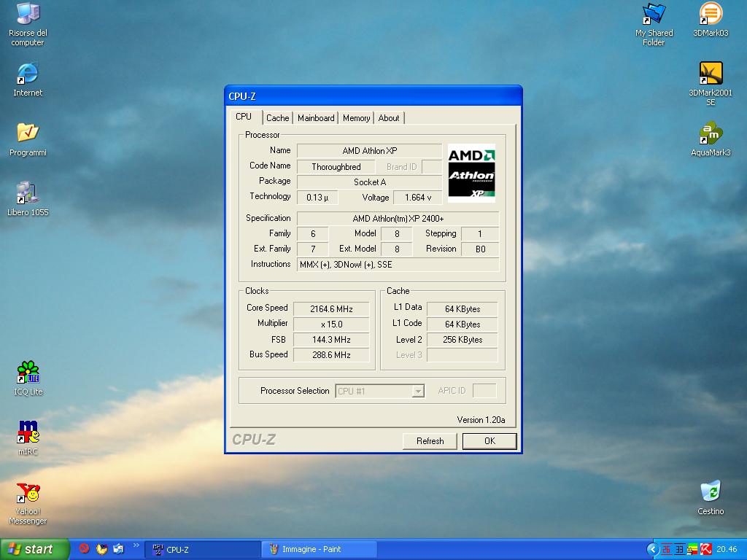Select the mIRC desktop shortcut
Viewport: 747px width, 560px height.
tap(28, 437)
